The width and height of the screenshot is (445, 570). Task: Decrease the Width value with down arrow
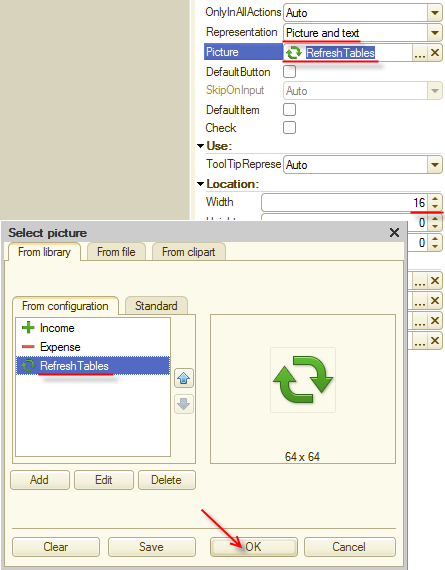435,206
